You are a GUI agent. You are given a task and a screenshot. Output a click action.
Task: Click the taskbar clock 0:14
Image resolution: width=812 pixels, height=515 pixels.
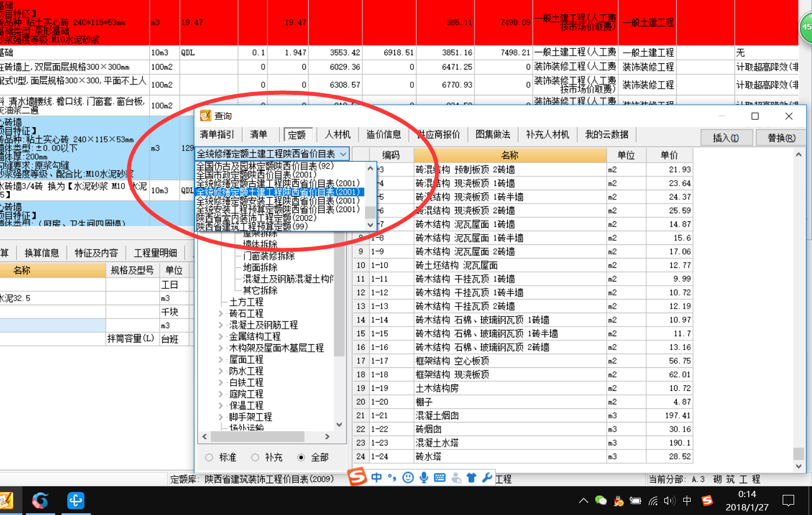click(747, 494)
